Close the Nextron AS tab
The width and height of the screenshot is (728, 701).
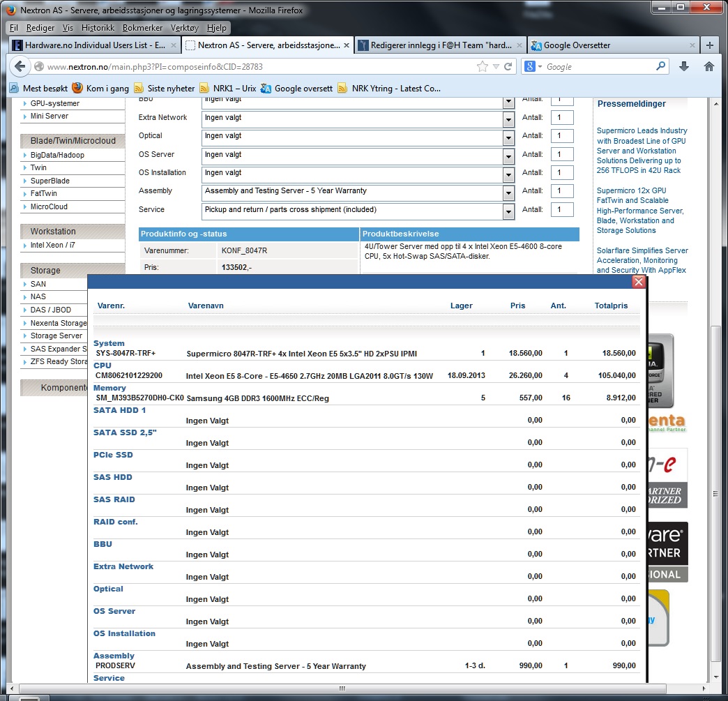(x=347, y=45)
